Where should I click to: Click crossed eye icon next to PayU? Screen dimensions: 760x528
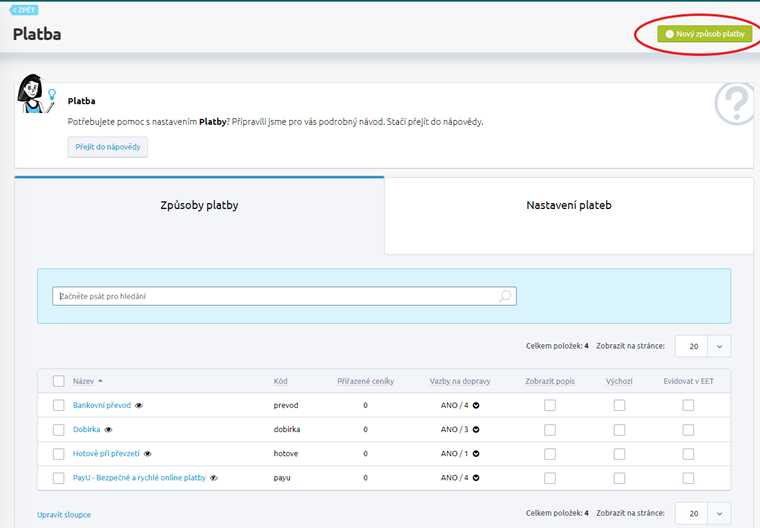pyautogui.click(x=214, y=478)
